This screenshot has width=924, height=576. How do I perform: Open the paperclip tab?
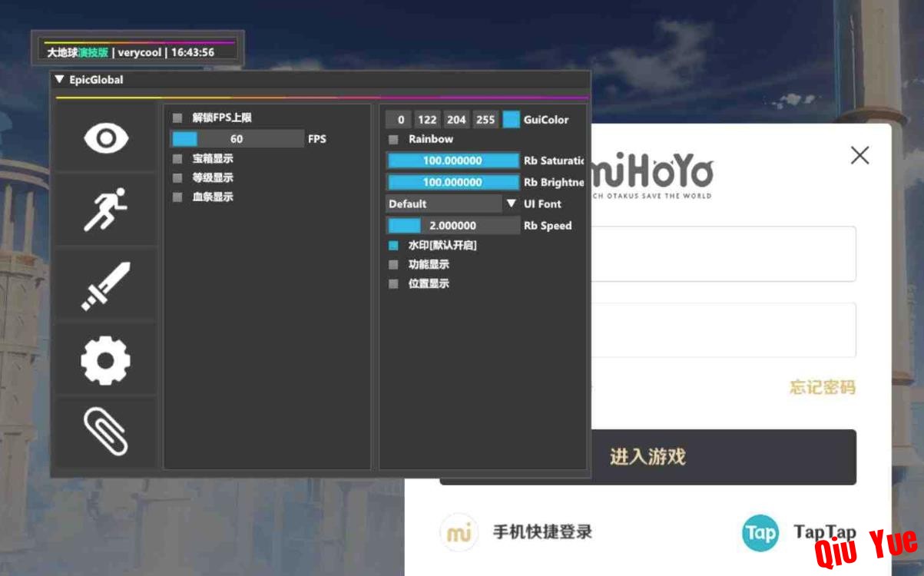[x=106, y=432]
